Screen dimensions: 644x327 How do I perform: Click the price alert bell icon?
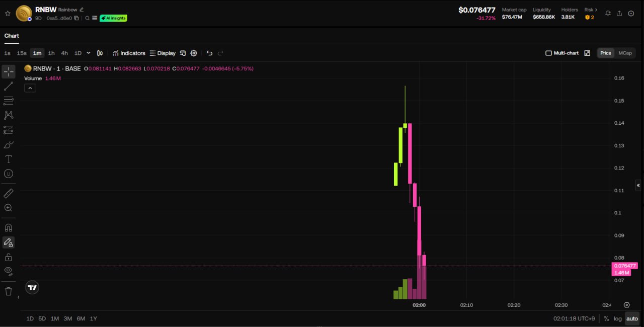pos(608,14)
